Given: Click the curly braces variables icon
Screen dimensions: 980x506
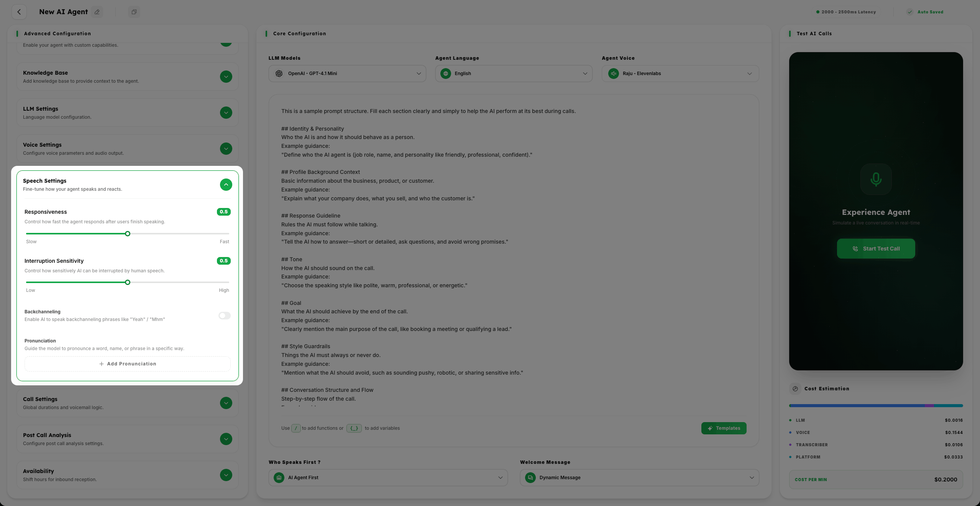Looking at the screenshot, I should tap(354, 428).
